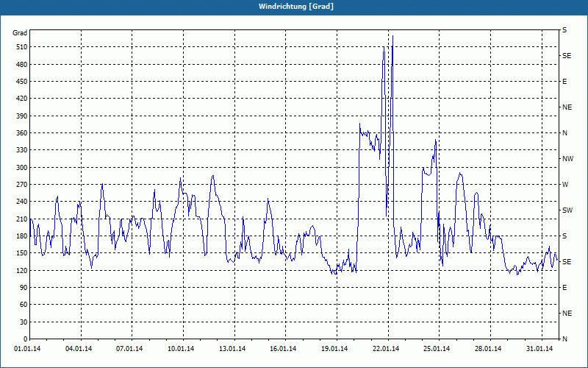
Task: Click the "420" y-axis value
Action: (23, 99)
